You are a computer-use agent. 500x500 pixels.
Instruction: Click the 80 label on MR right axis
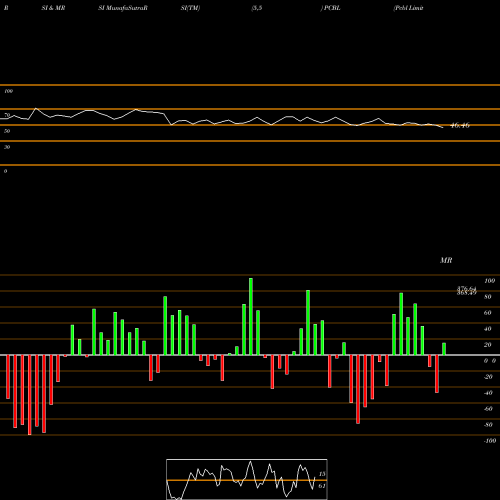point(488,297)
